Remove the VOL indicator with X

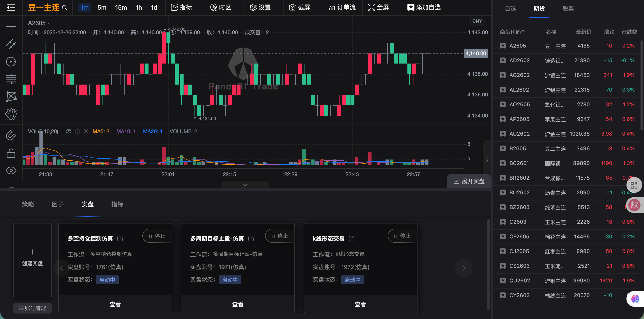point(86,131)
